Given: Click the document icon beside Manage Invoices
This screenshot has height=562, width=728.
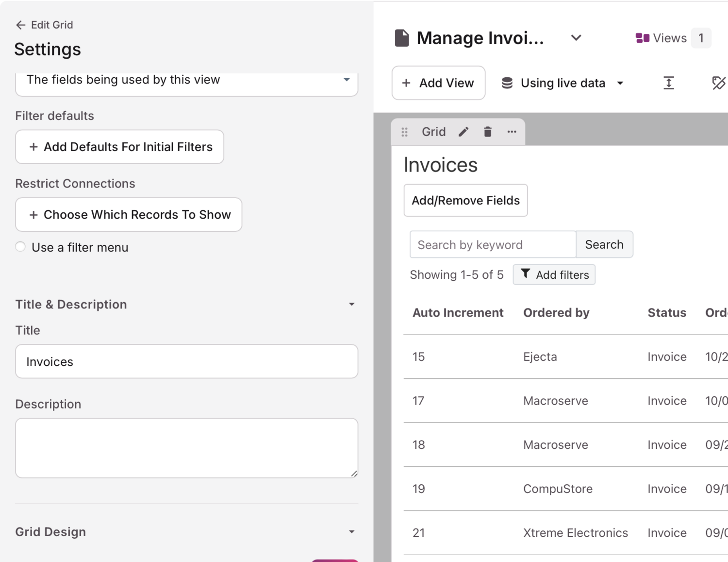Looking at the screenshot, I should (x=401, y=37).
